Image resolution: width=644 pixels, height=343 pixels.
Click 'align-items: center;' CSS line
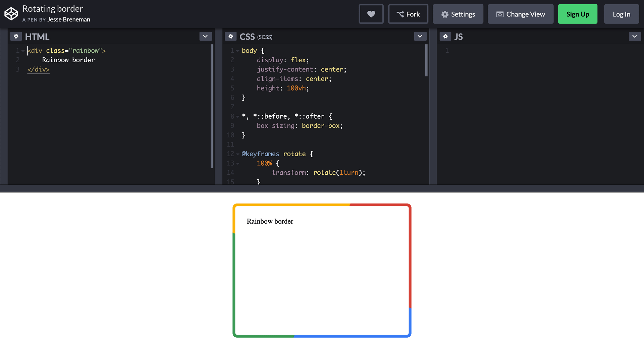click(294, 79)
